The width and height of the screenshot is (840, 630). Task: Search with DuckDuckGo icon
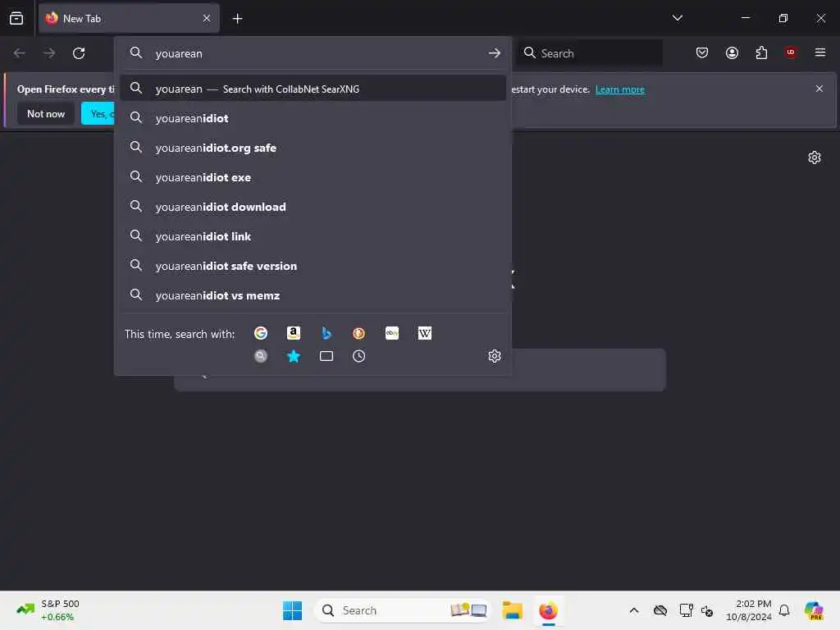coord(359,333)
